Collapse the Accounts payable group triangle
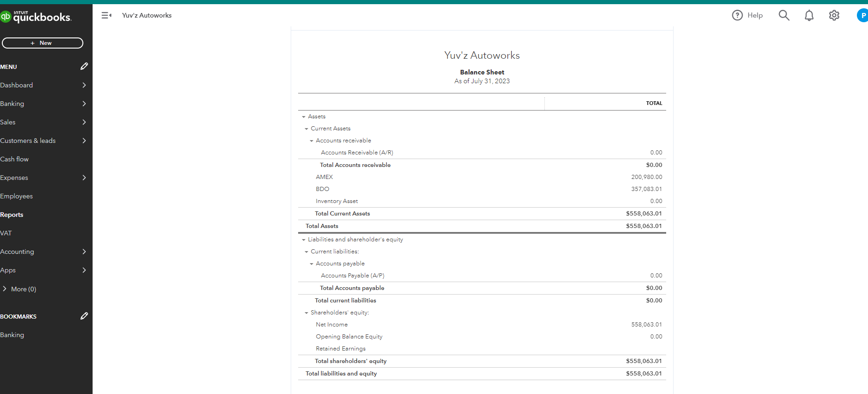Viewport: 868px width, 394px height. pos(312,264)
